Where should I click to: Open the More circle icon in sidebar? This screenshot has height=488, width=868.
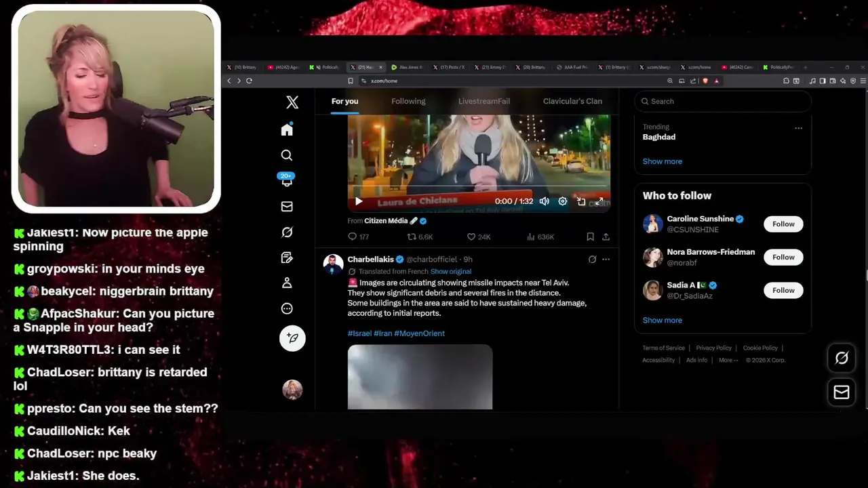click(x=287, y=308)
